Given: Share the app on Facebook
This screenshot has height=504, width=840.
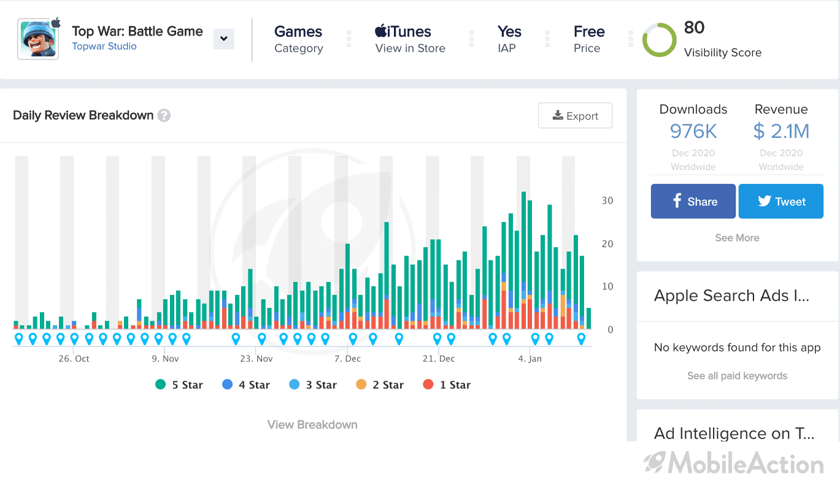Looking at the screenshot, I should pyautogui.click(x=693, y=201).
